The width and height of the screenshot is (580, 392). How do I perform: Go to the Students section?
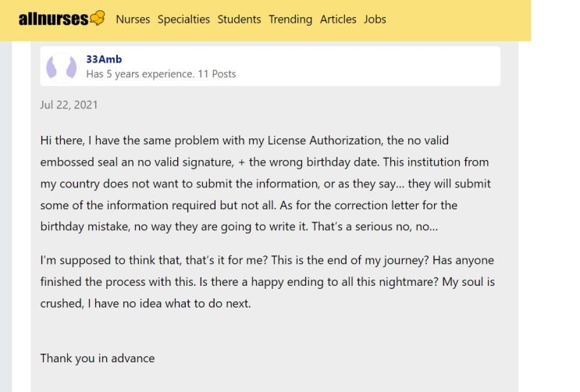tap(239, 19)
